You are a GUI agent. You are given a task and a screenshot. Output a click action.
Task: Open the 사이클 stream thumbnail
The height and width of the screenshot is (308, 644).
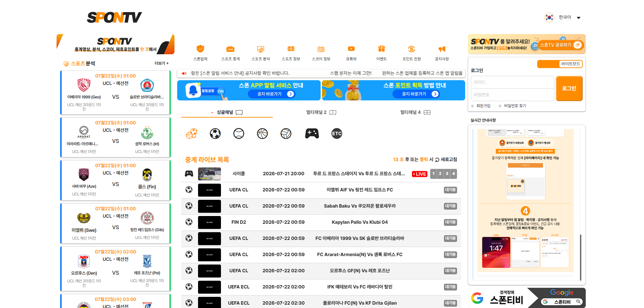tap(210, 174)
